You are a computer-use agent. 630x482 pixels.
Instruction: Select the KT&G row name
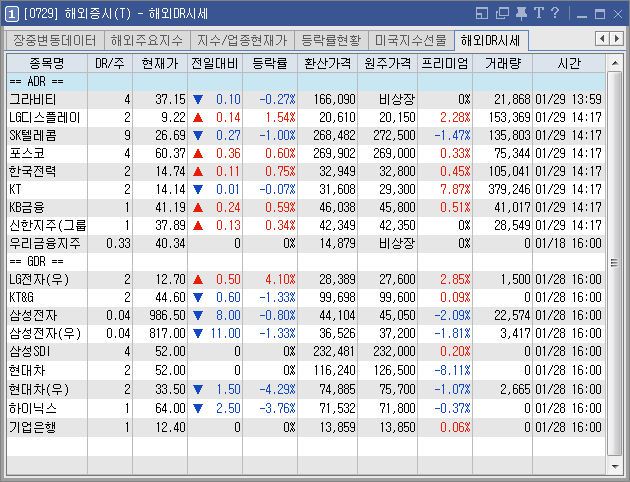pyautogui.click(x=22, y=297)
